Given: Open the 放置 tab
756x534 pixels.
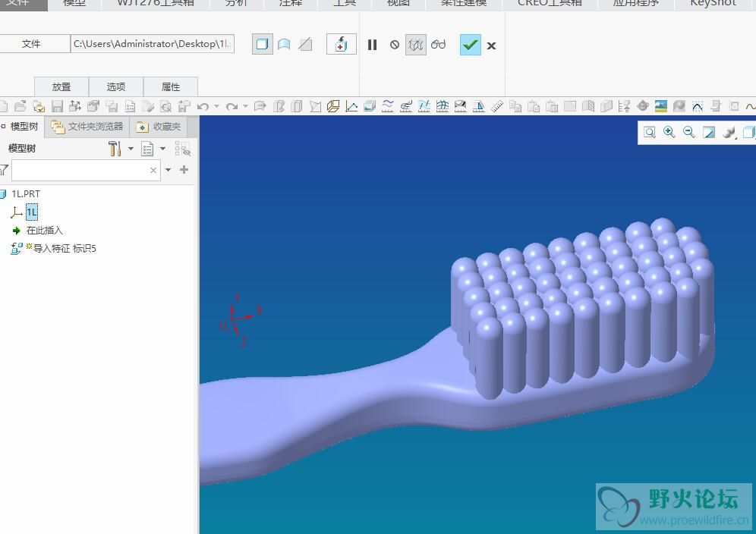Looking at the screenshot, I should click(61, 86).
